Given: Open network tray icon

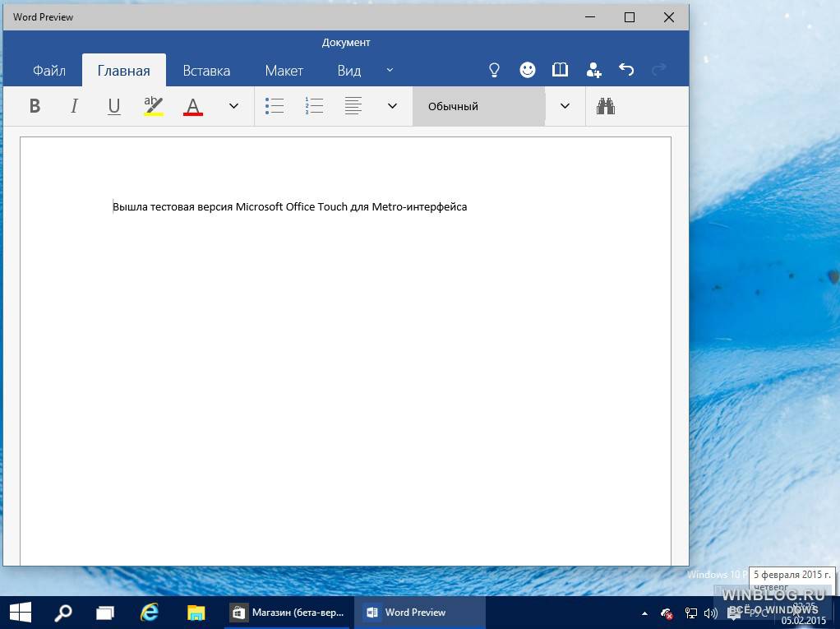Looking at the screenshot, I should tap(691, 613).
